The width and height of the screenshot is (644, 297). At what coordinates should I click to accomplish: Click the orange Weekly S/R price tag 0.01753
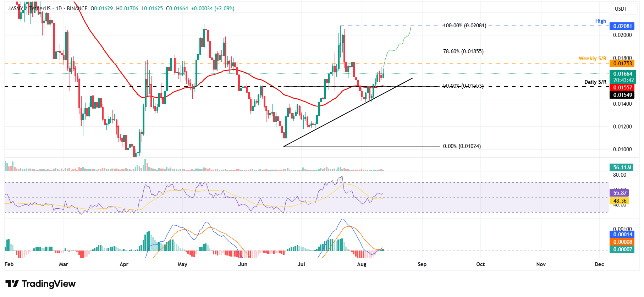tap(623, 64)
